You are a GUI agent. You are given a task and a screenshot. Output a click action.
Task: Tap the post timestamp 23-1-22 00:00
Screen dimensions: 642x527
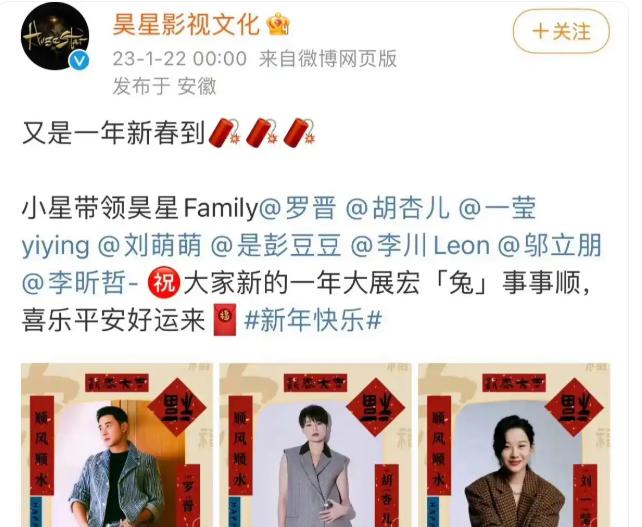pyautogui.click(x=180, y=59)
